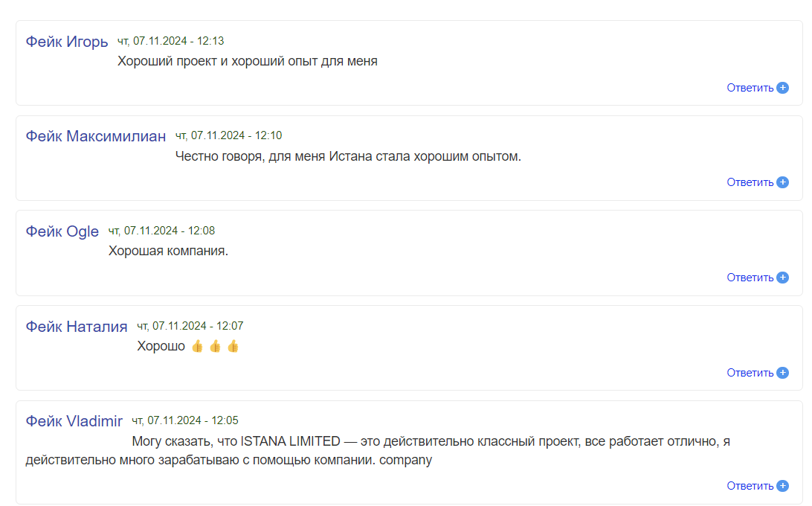Viewport: 812px width, 506px height.
Task: Click the plus icon in Фейк Ogle's comment
Action: [x=782, y=278]
